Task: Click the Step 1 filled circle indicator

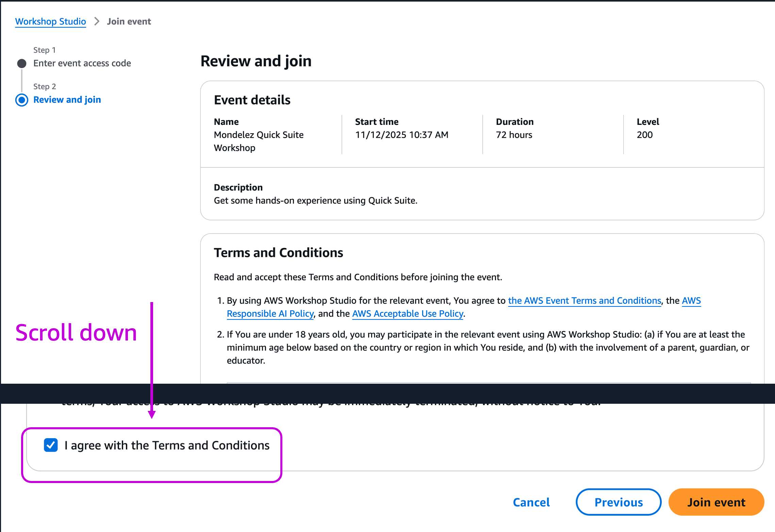Action: 22,63
